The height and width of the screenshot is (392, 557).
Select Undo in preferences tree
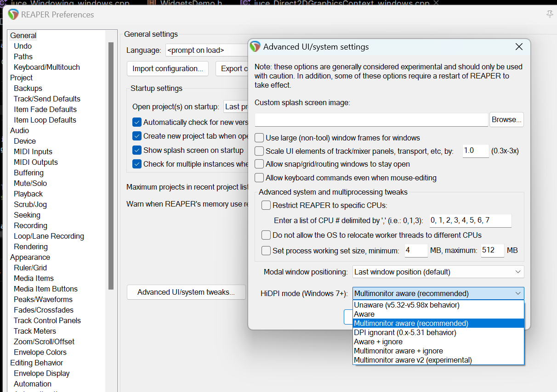(23, 46)
